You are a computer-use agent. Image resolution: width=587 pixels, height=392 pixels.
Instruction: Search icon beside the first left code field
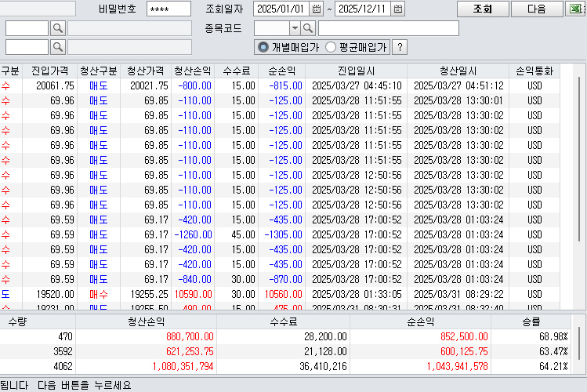click(x=58, y=28)
